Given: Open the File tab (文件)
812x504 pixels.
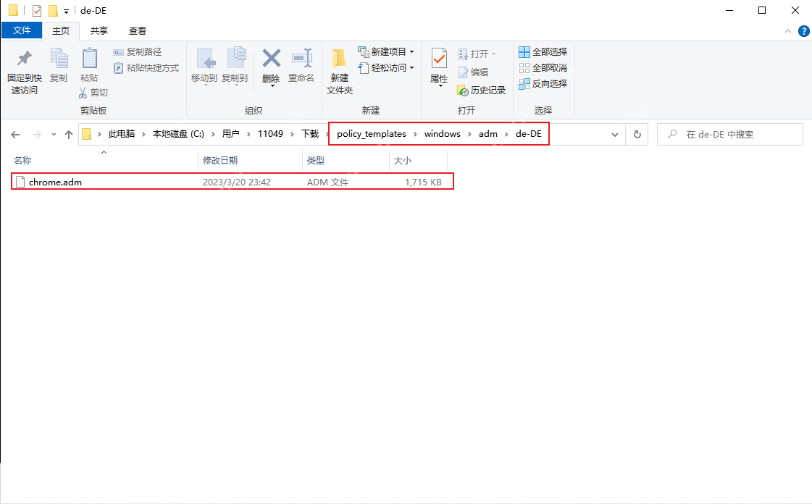Looking at the screenshot, I should (22, 30).
